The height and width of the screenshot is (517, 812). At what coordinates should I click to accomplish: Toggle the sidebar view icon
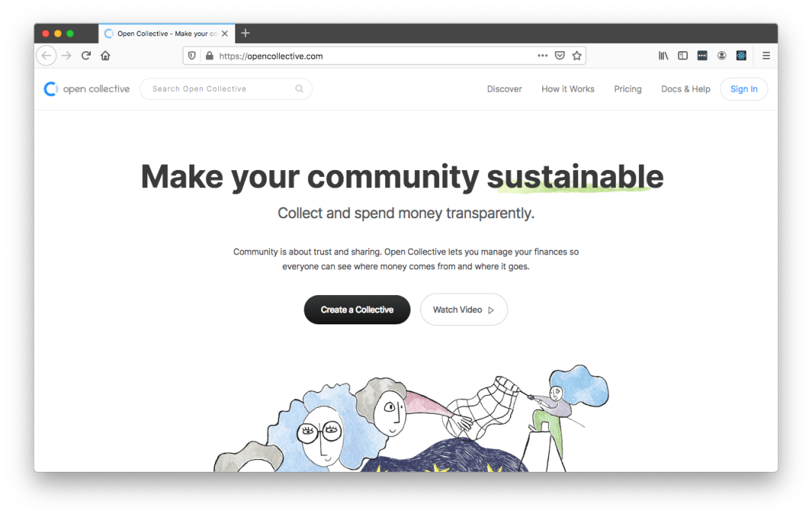(x=683, y=56)
